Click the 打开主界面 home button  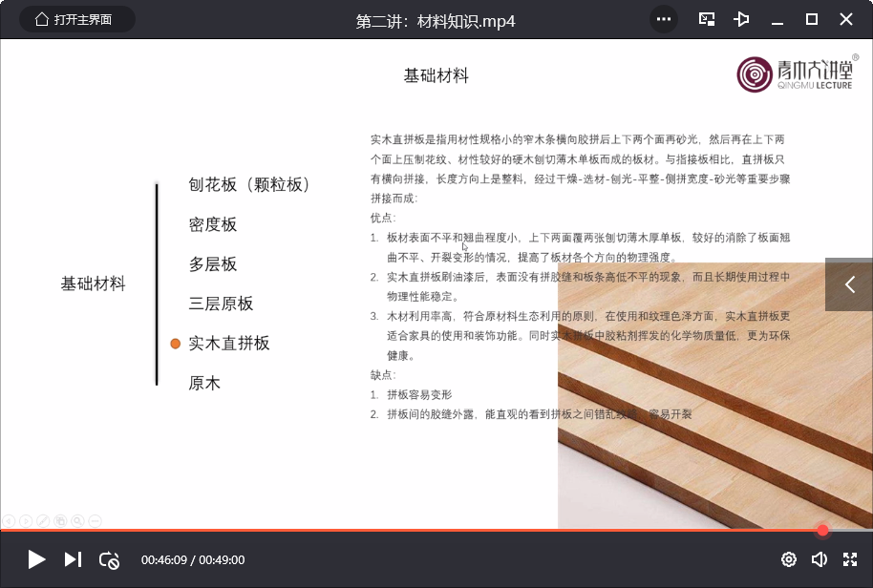pos(76,19)
